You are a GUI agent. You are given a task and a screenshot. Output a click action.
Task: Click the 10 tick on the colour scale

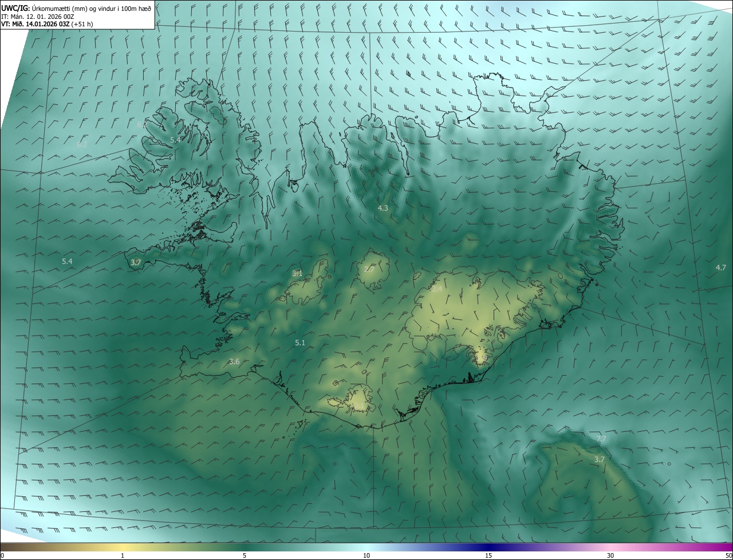[366, 556]
